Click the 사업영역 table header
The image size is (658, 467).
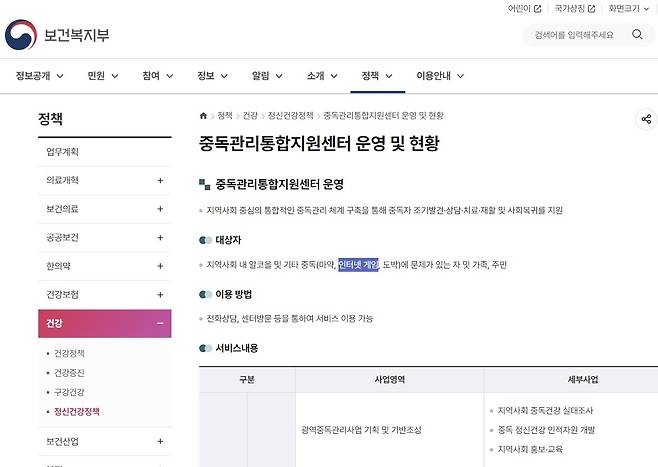pos(389,380)
